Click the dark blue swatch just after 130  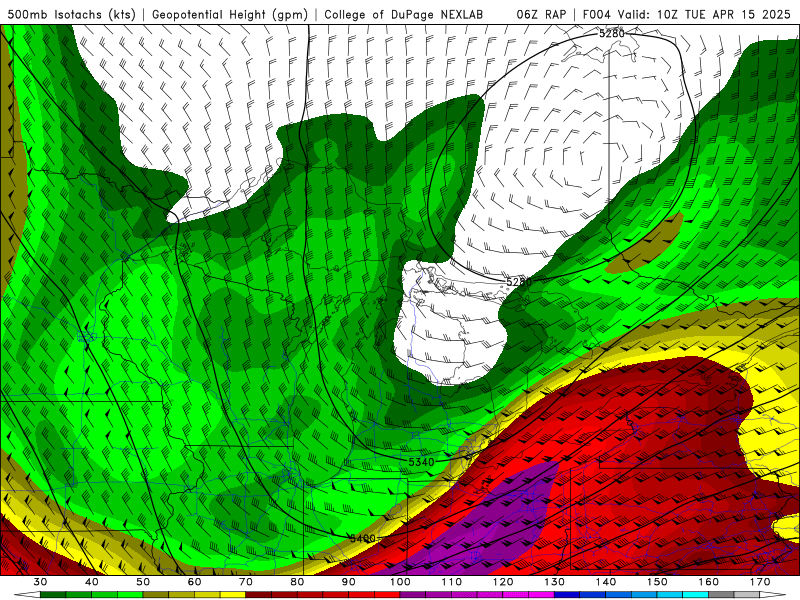point(567,595)
